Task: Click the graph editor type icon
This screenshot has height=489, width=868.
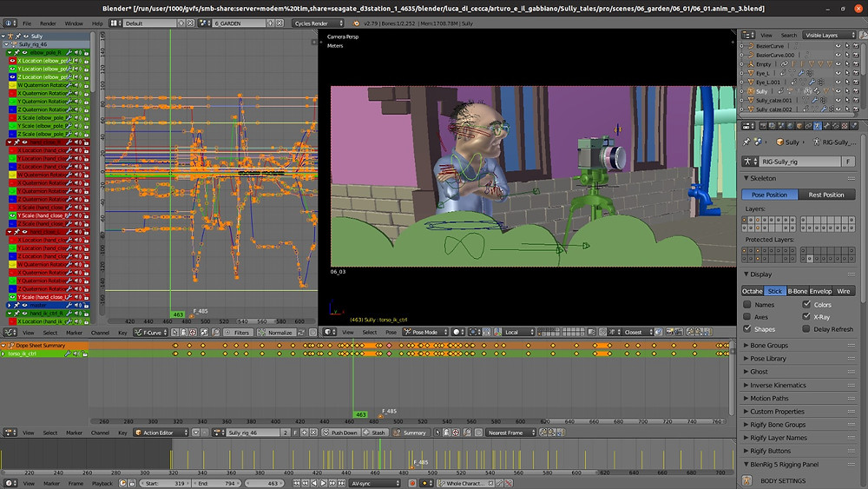Action: point(9,333)
